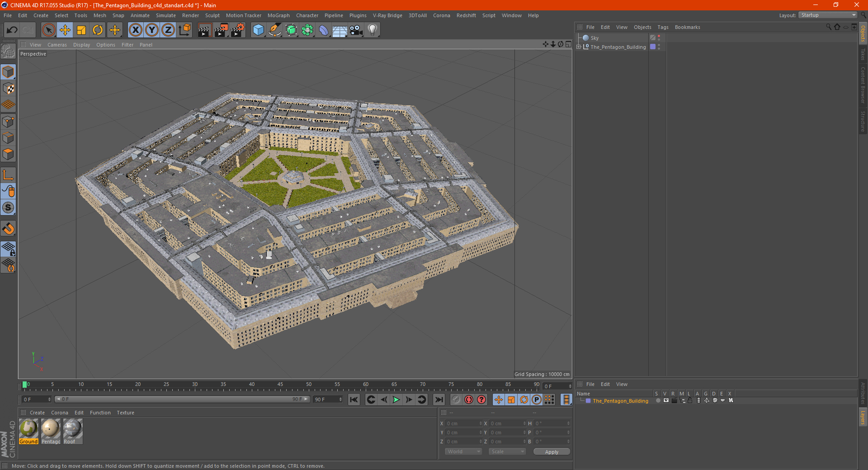This screenshot has height=470, width=868.
Task: Toggle Enable Axis L-shaped icon
Action: pyautogui.click(x=8, y=175)
